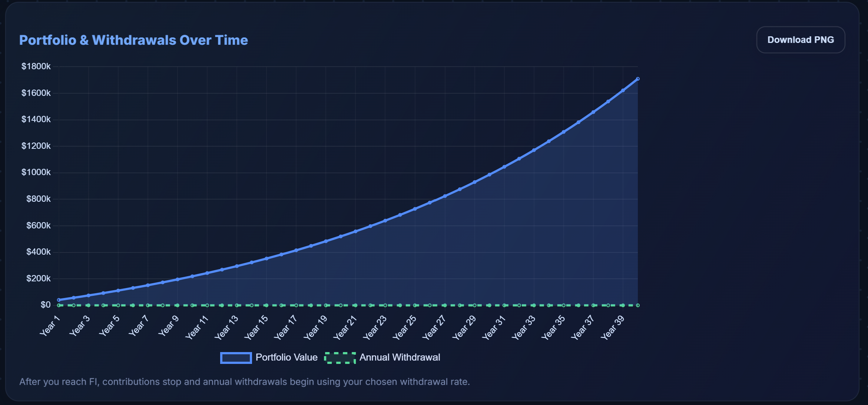Select the portfolio data point above Year 31

(504, 167)
